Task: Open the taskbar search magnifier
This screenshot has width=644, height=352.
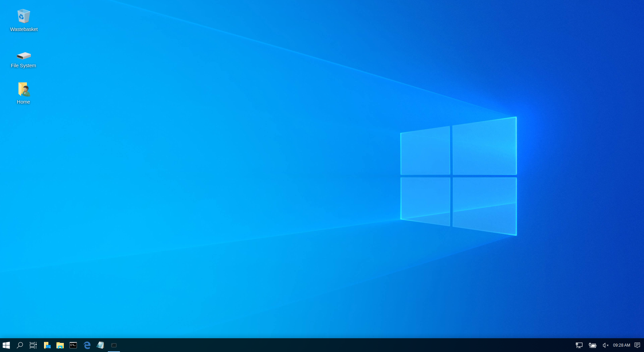Action: point(20,345)
